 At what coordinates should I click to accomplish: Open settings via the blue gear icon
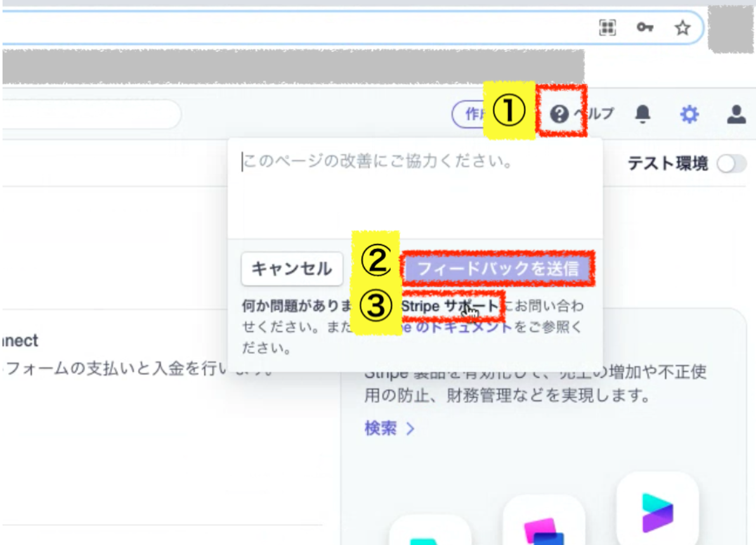[689, 114]
